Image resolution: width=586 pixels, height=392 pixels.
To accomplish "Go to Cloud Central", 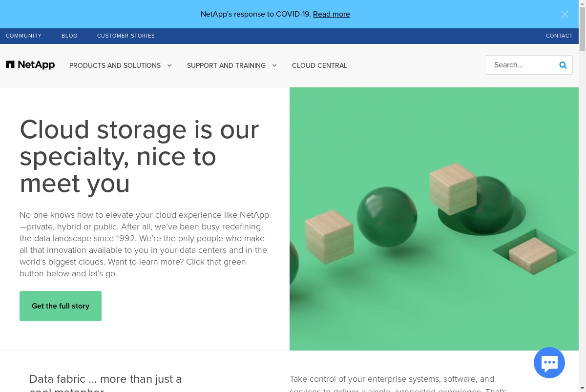I will [319, 65].
